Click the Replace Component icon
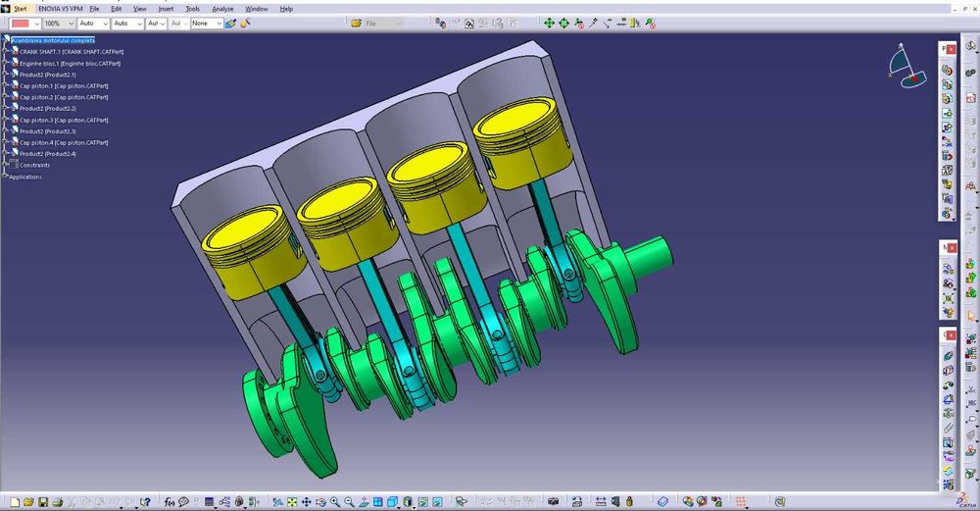 948,144
